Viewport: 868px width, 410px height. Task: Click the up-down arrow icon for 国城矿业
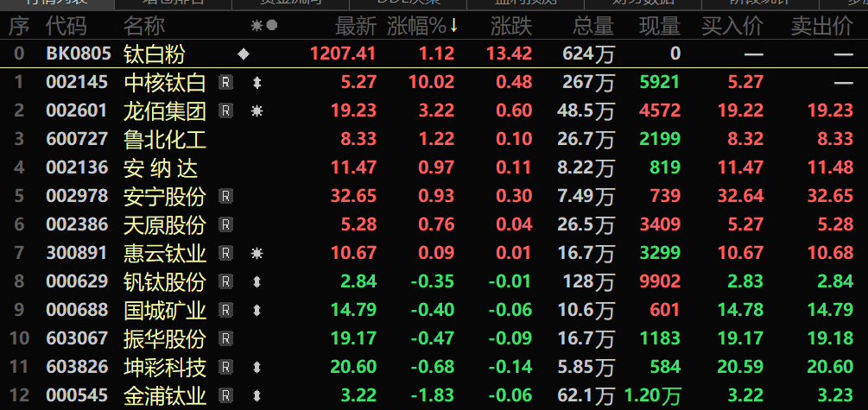point(257,311)
